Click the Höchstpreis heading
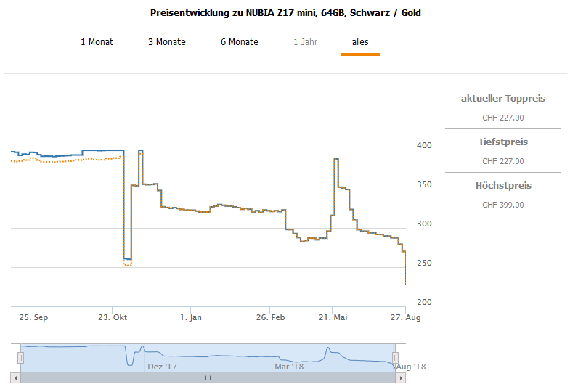The image size is (570, 392). [x=502, y=186]
